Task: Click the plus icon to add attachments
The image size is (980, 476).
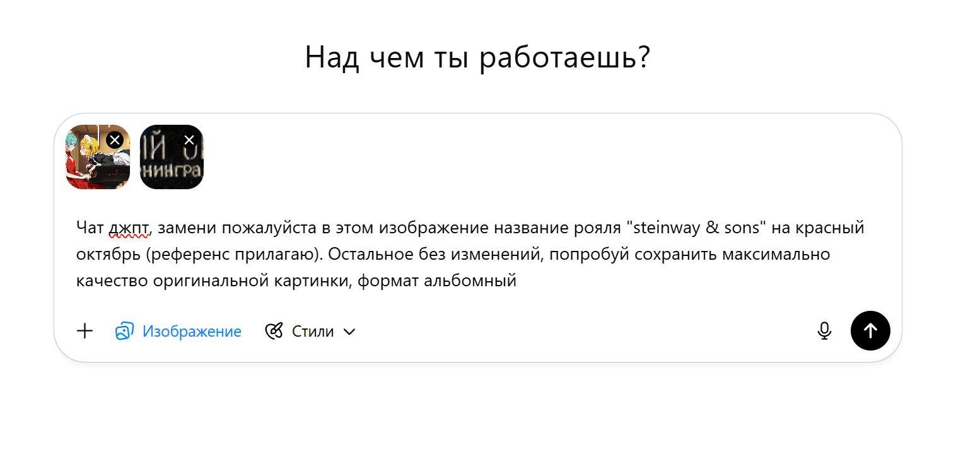Action: (x=85, y=331)
